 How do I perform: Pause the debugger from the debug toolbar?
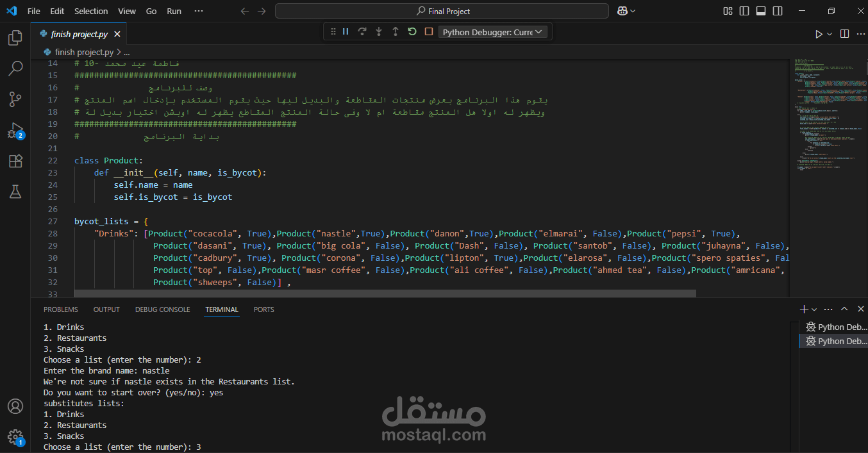346,32
